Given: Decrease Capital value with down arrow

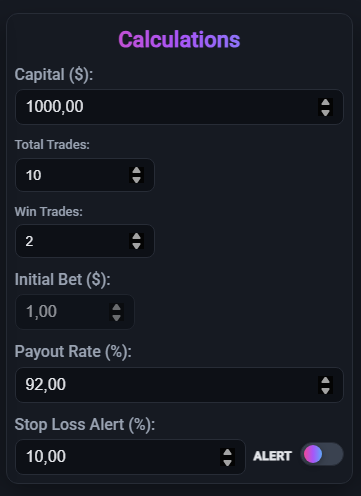Looking at the screenshot, I should [x=325, y=112].
